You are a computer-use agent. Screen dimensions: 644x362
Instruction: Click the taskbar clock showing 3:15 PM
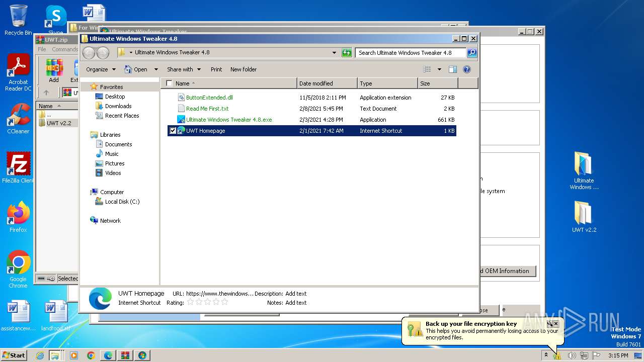(618, 355)
